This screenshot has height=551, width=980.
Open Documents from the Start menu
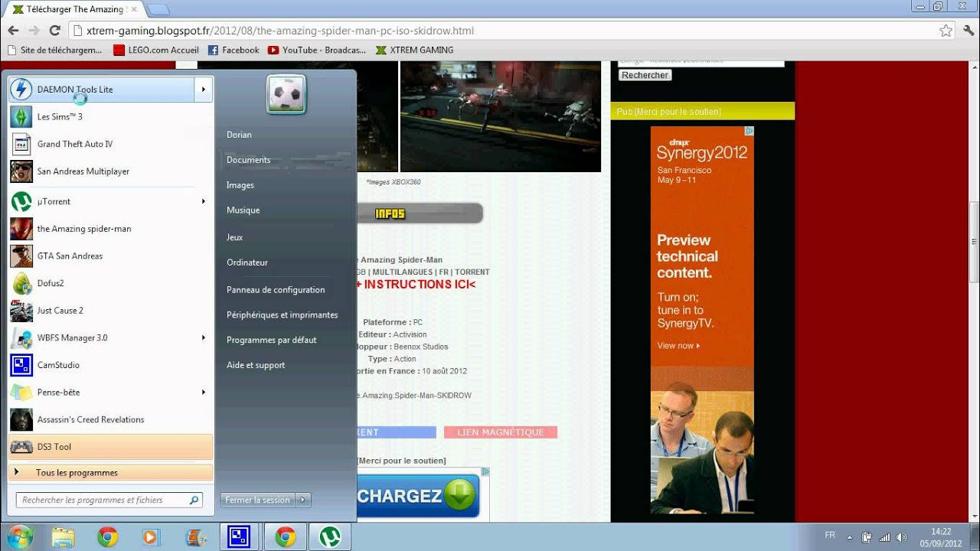(248, 160)
